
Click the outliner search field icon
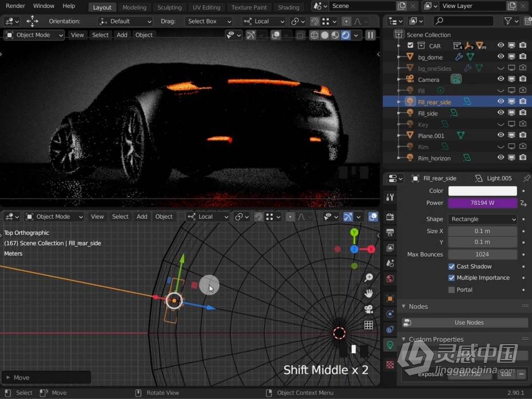(439, 21)
